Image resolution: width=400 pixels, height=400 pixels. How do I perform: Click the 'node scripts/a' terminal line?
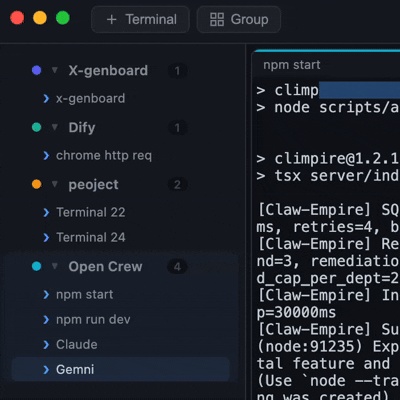pos(328,107)
